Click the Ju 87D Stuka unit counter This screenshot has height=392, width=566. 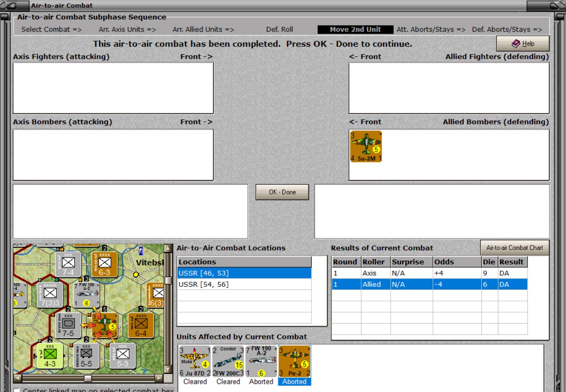[x=195, y=362]
